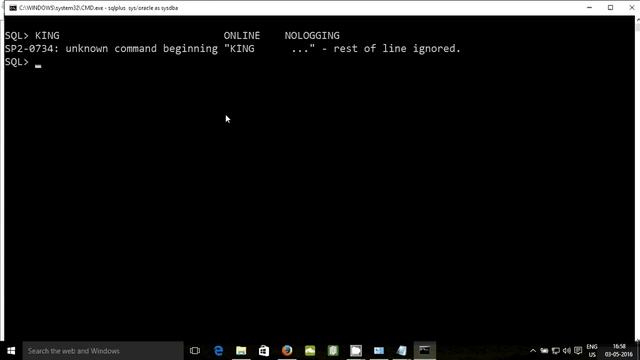This screenshot has width=640, height=360.
Task: Switch to the command prompt taskbar icon
Action: click(x=424, y=351)
